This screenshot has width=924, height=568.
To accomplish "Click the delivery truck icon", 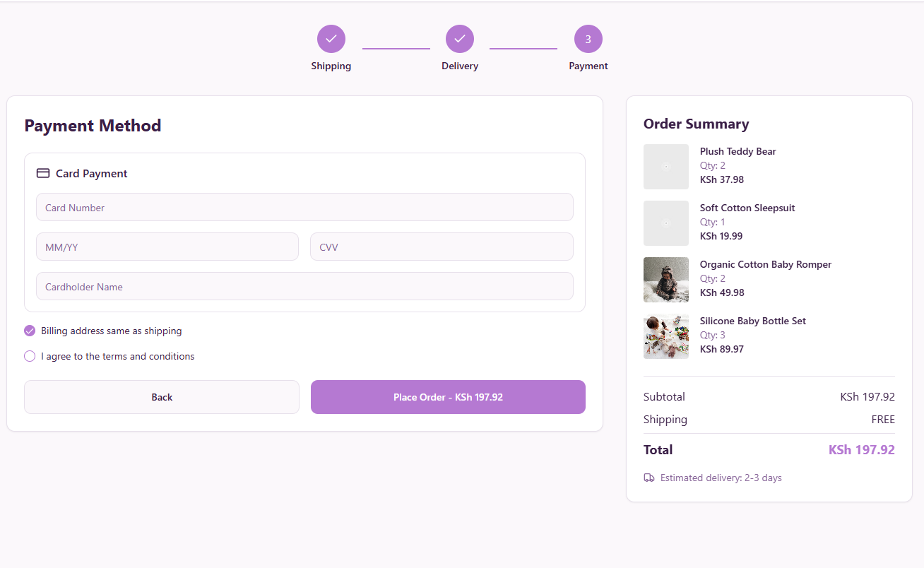I will [649, 478].
